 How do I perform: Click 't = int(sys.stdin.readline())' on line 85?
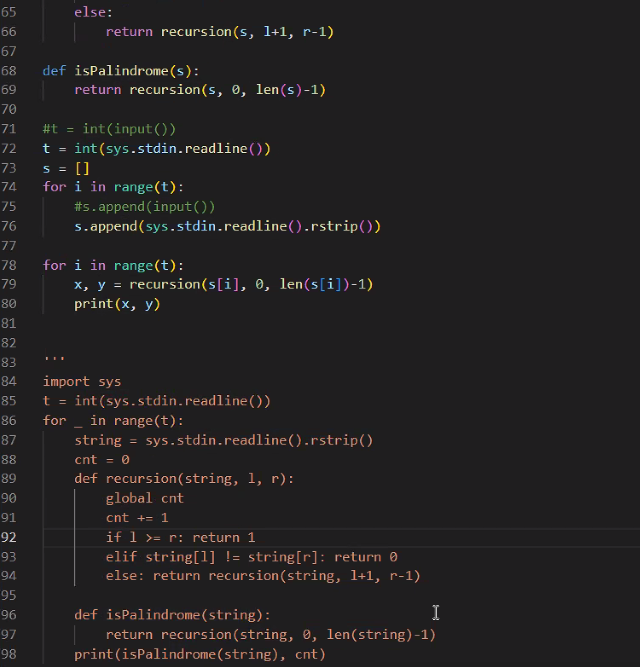156,401
